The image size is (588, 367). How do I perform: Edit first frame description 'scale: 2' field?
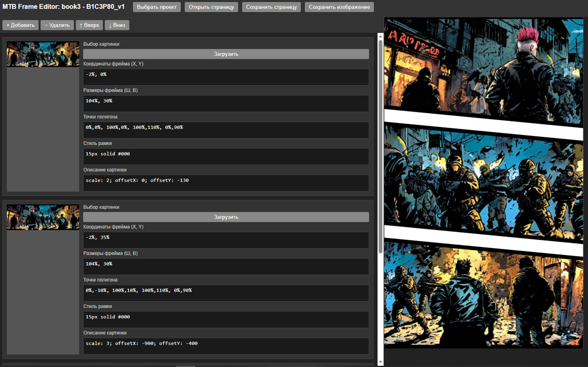click(226, 183)
